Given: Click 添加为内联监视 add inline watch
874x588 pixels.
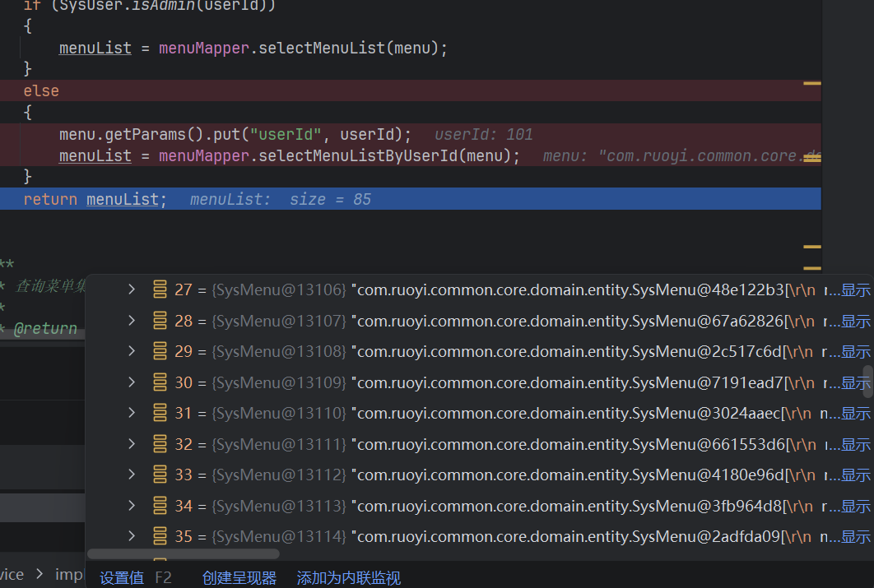Looking at the screenshot, I should [348, 578].
